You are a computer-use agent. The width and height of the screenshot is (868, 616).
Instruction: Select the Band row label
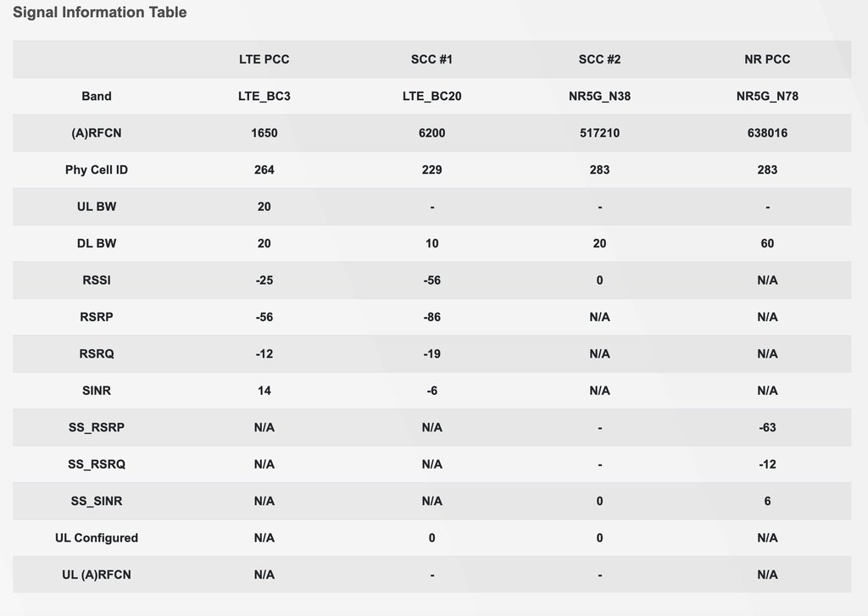[x=97, y=96]
